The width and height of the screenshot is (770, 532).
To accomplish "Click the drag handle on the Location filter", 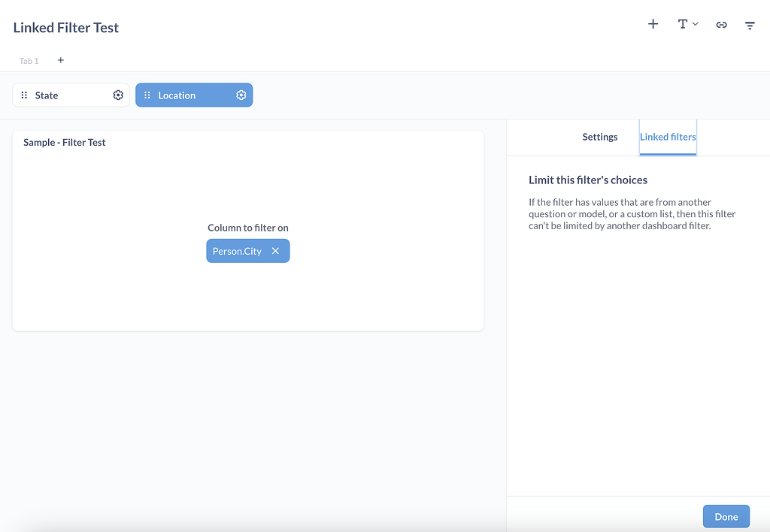I will coord(147,95).
